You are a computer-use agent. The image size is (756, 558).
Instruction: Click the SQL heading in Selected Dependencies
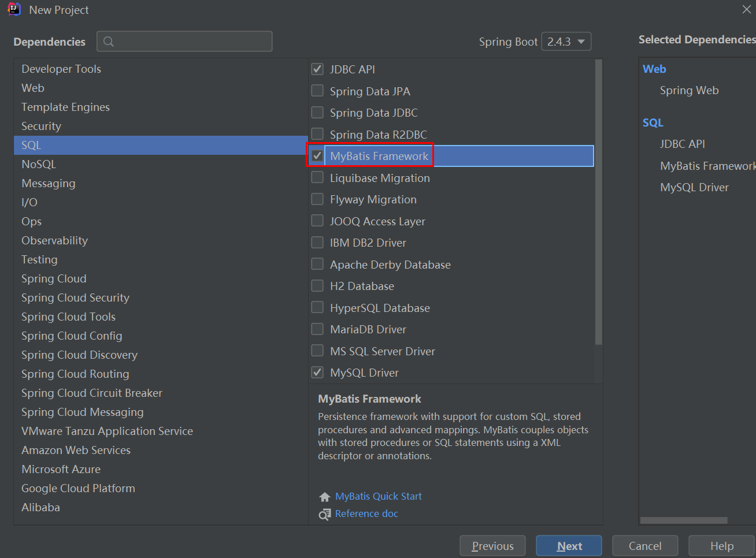click(653, 122)
